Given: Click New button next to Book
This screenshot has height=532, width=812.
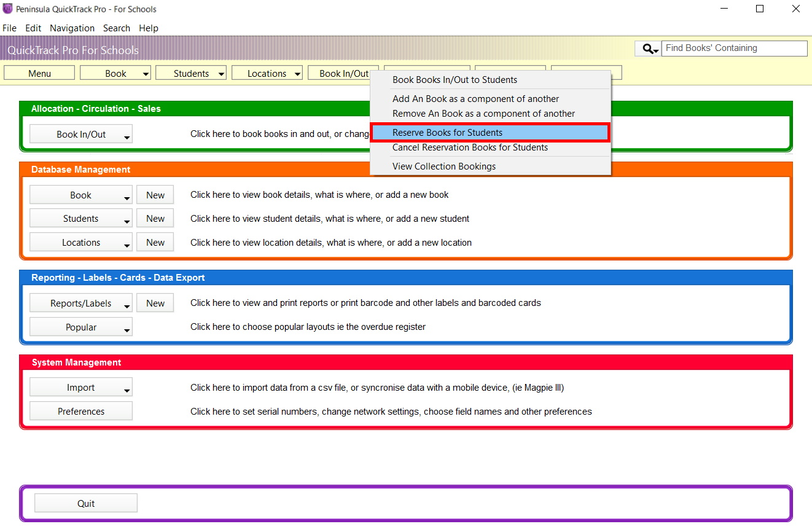Looking at the screenshot, I should tap(155, 195).
